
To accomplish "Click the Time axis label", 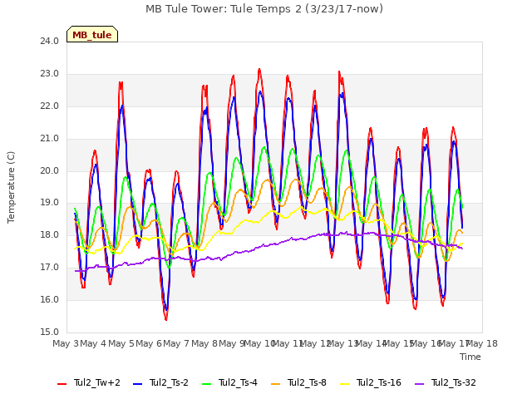I will tap(470, 357).
